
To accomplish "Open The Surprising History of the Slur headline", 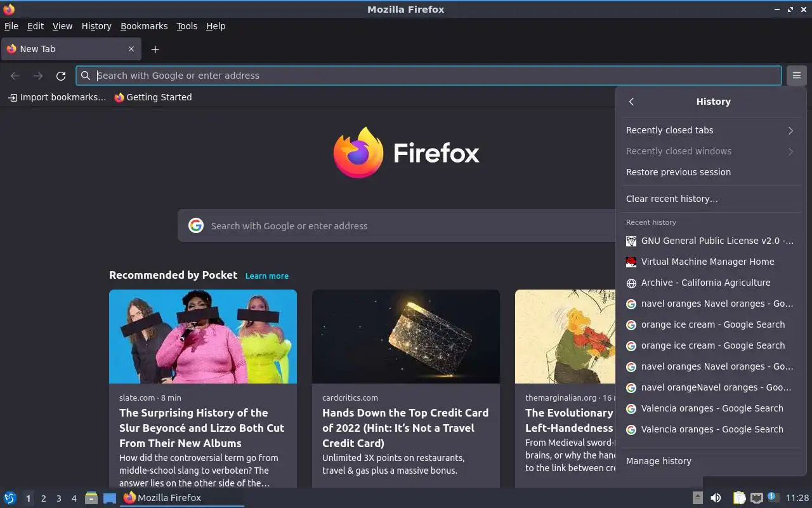I will pyautogui.click(x=202, y=428).
